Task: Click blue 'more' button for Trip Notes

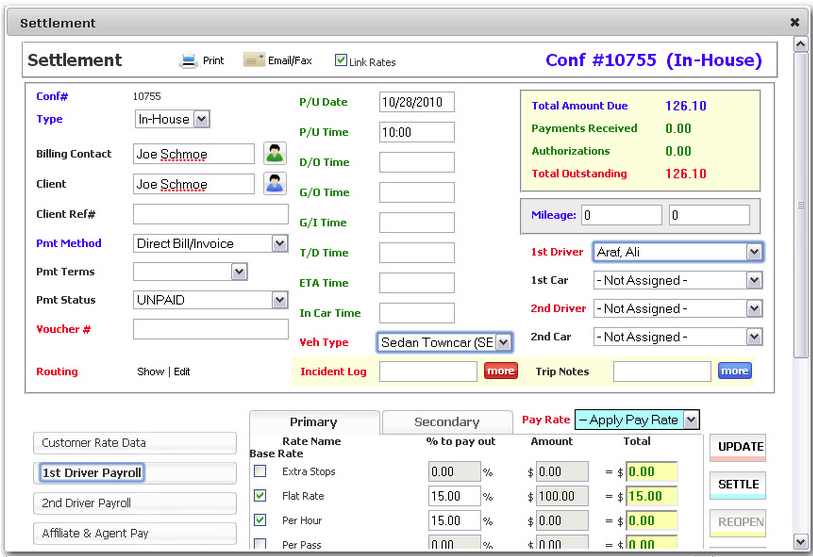Action: [x=734, y=371]
